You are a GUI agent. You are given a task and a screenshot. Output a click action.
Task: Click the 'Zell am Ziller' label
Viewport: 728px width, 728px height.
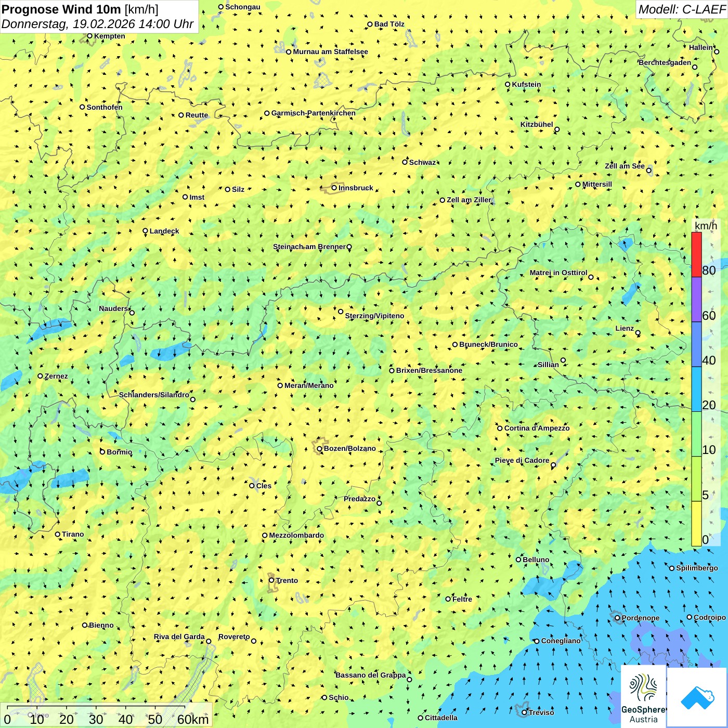coord(469,200)
